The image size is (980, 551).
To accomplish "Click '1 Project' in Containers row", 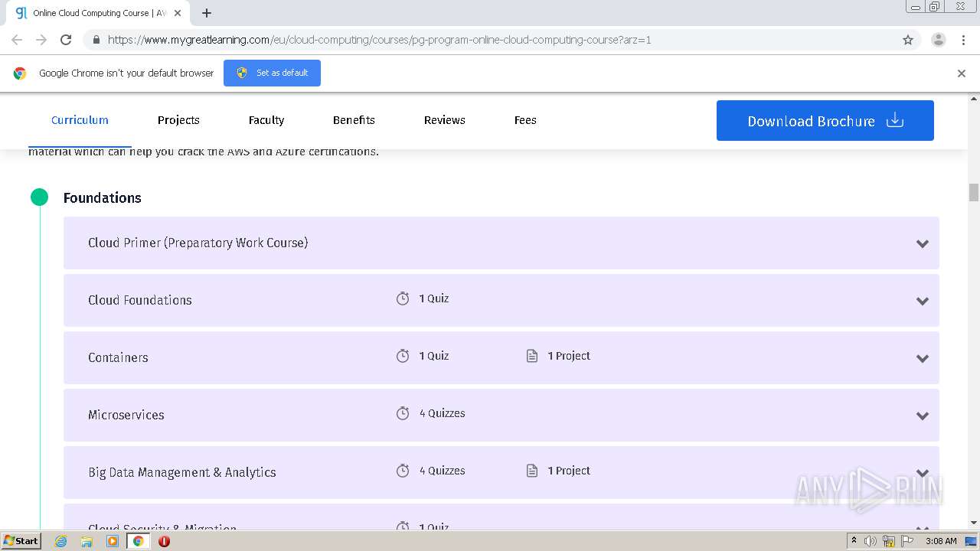I will click(x=569, y=356).
